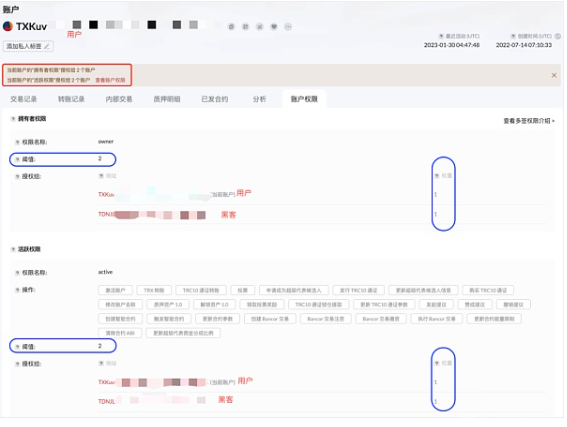The height and width of the screenshot is (427, 567).
Task: Copy the TXKuv account address
Action: 231,27
